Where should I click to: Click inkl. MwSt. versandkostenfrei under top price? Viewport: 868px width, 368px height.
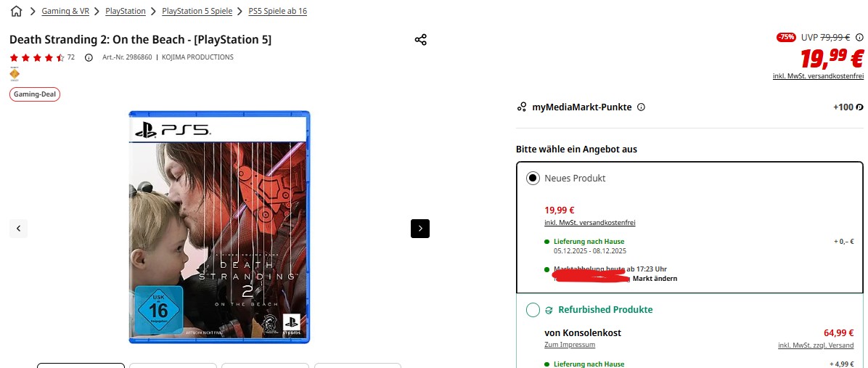pos(818,76)
